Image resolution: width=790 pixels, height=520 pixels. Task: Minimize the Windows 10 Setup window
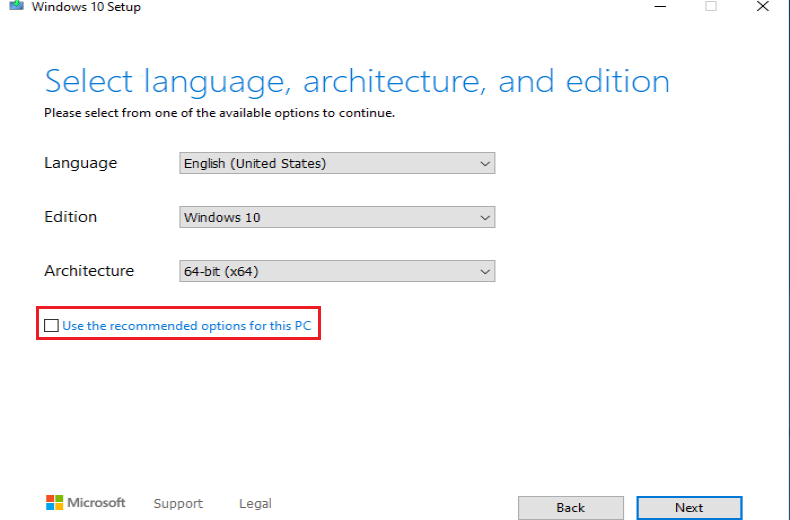660,7
